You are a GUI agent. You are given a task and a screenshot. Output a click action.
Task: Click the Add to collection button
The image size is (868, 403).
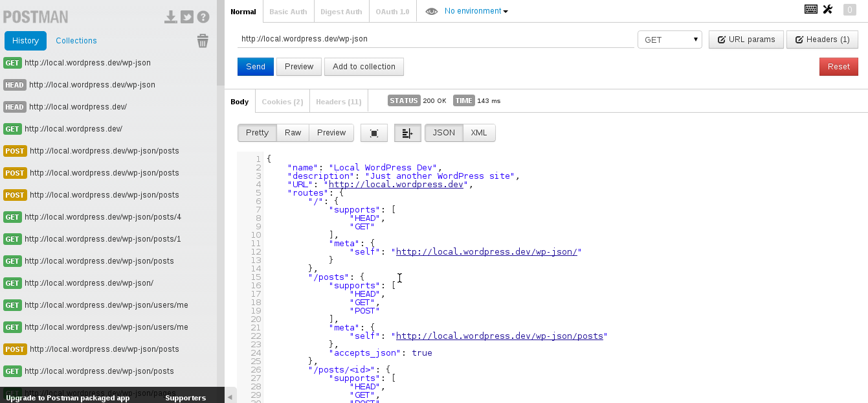click(362, 66)
